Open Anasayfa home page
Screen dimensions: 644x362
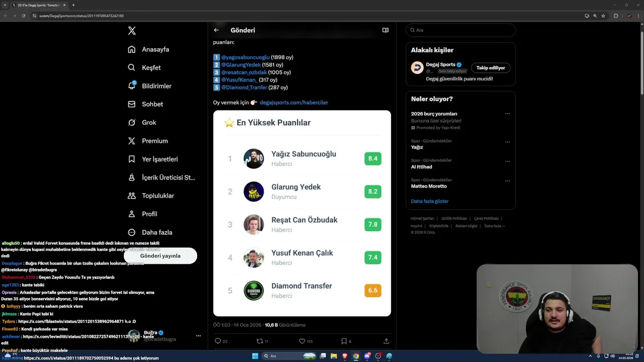coord(148,49)
